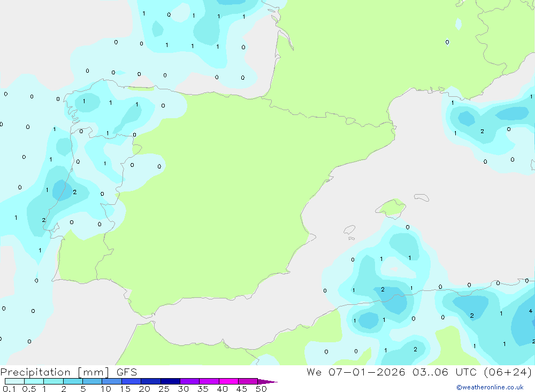
Task: Select the 45–50 mm legend swatch
Action: 248,381
